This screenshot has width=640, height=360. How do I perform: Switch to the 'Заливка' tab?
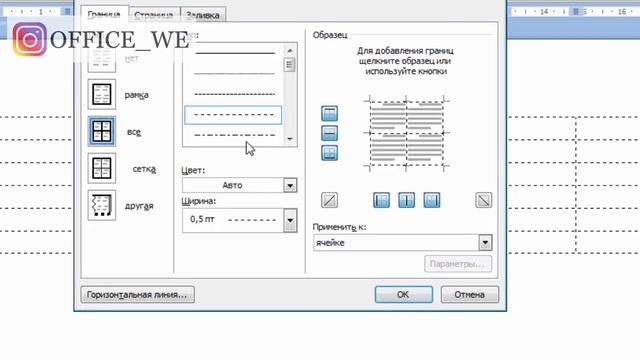click(x=203, y=15)
